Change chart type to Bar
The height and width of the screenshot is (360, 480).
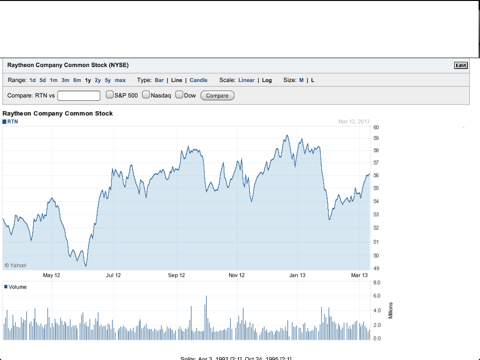tap(159, 80)
